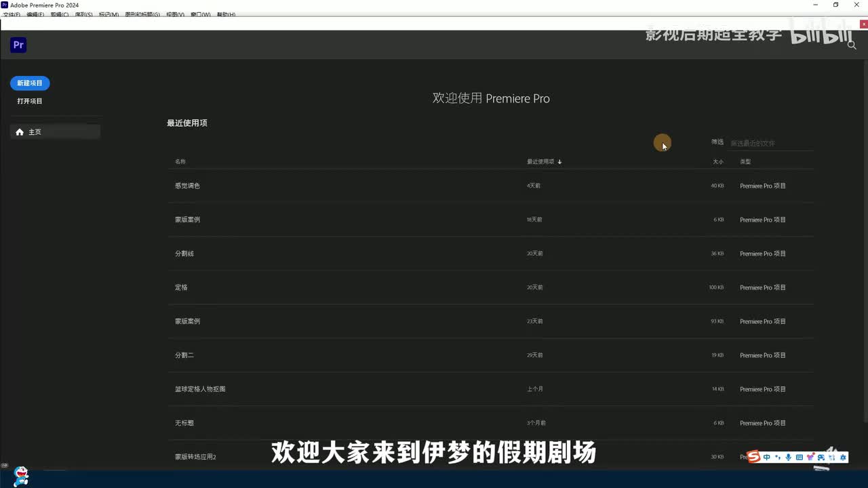Click the 100 KB size cell

[716, 287]
